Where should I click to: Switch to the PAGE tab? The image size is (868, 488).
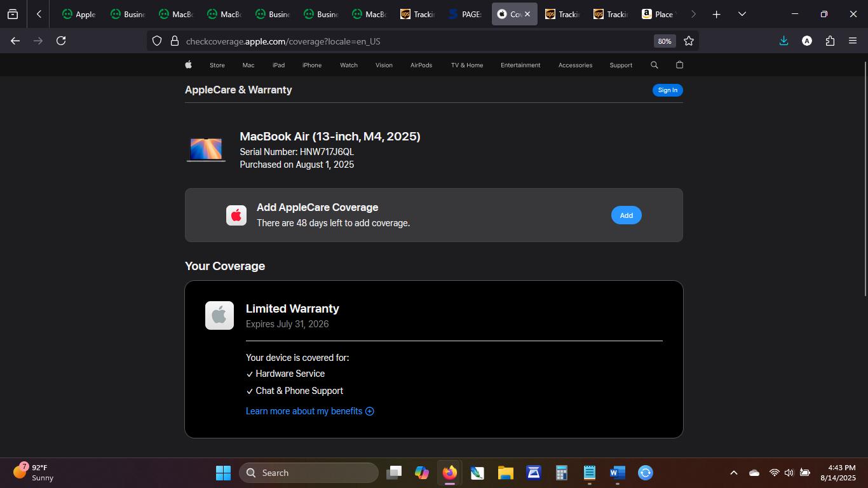465,14
